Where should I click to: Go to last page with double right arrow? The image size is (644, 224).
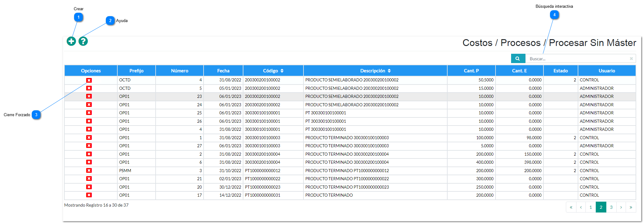pos(631,207)
